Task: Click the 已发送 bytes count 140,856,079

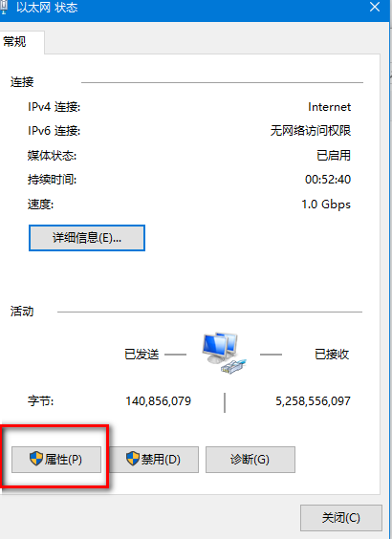Action: [158, 401]
